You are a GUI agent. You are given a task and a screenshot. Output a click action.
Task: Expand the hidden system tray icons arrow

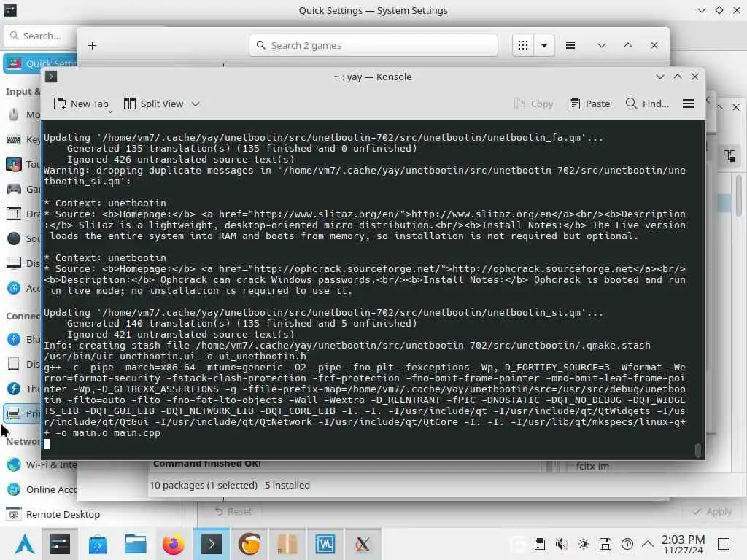point(648,544)
